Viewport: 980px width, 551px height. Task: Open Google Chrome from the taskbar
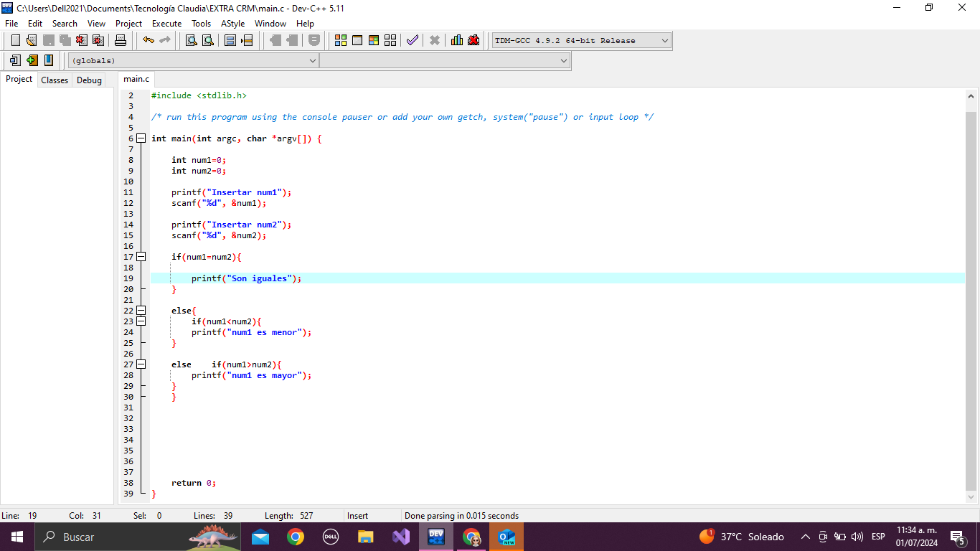295,537
